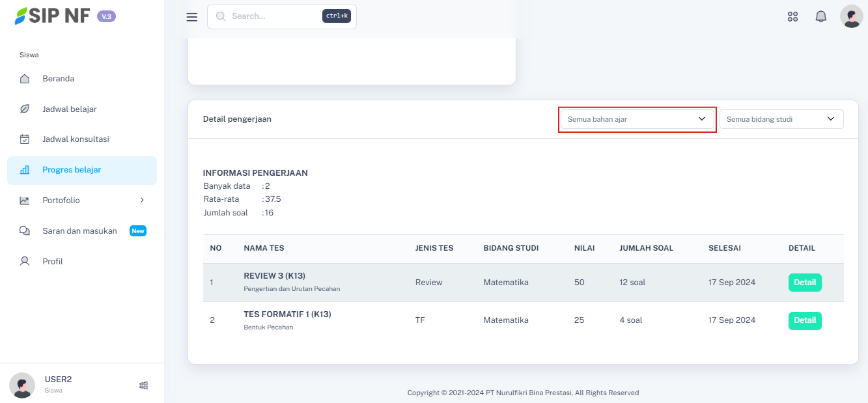
Task: Click the icon beside USER2 in sidebar footer
Action: pos(143,385)
